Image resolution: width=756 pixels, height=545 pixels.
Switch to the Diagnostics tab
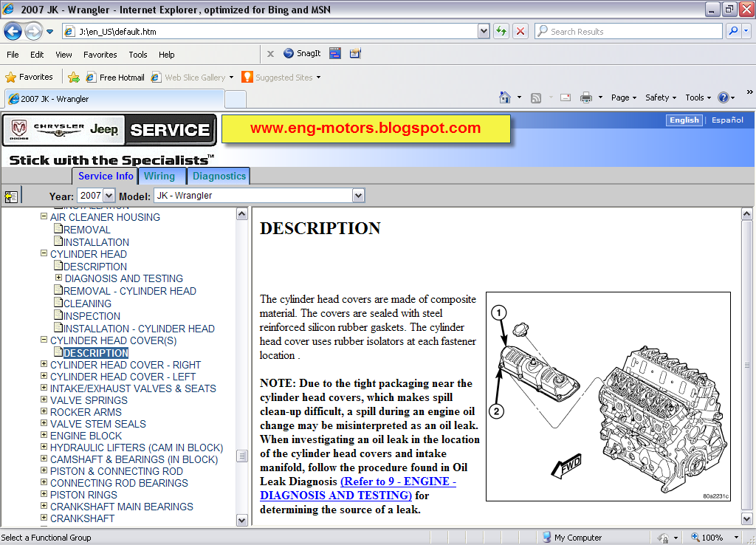click(219, 176)
